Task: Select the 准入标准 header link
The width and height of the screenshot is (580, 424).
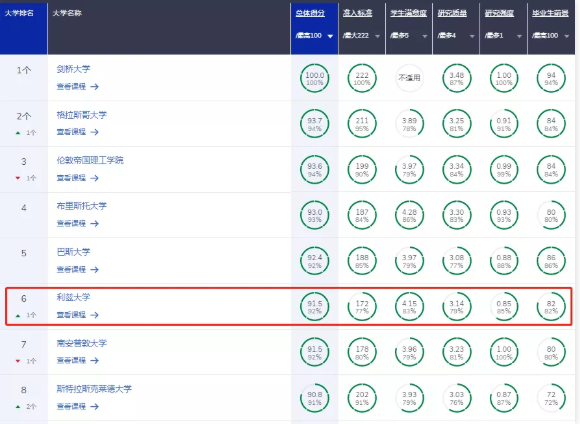Action: (x=357, y=13)
